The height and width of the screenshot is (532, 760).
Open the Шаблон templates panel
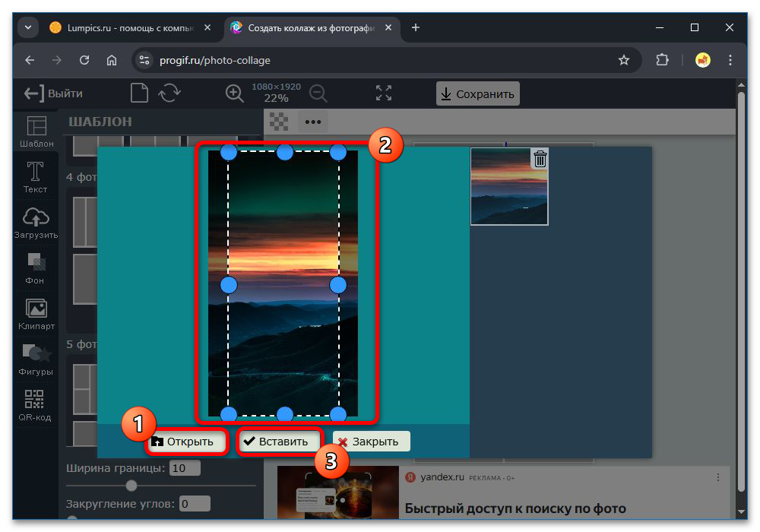(x=36, y=131)
